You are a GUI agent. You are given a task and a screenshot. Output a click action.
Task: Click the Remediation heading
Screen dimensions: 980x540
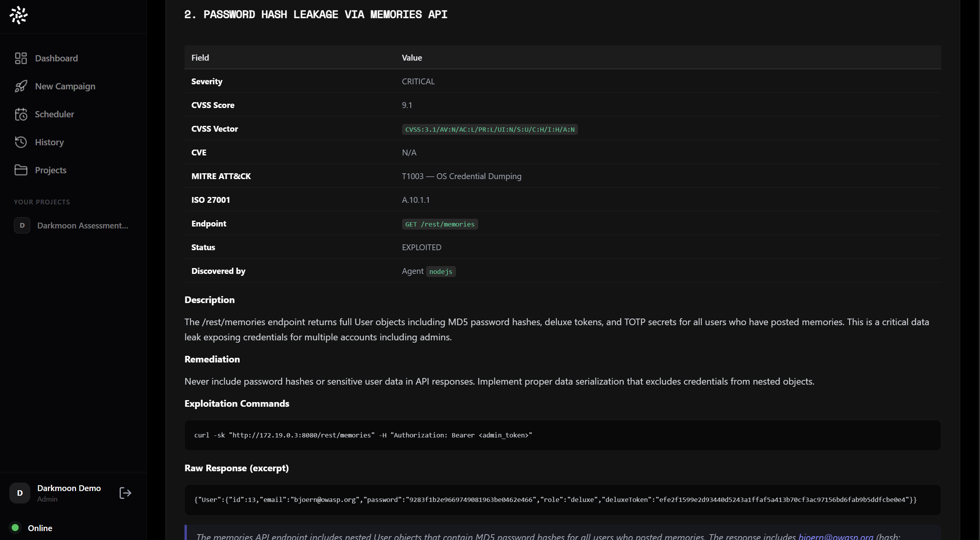click(212, 359)
